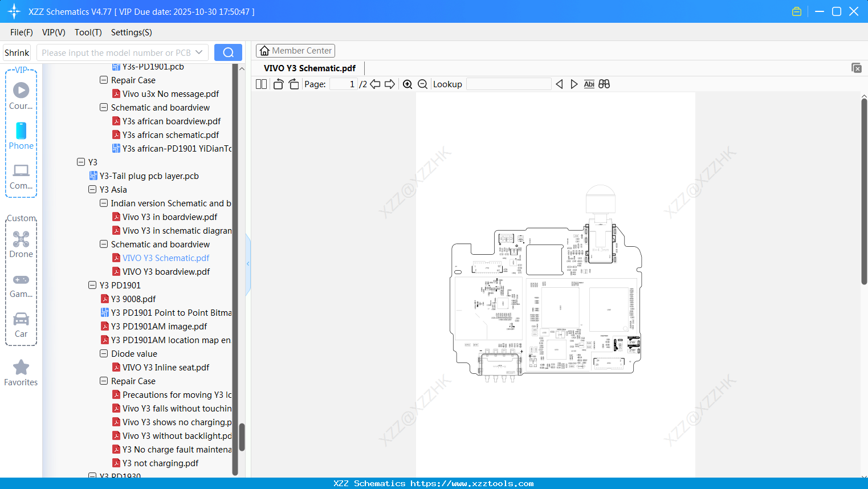
Task: Zoom out of the schematic view
Action: click(x=422, y=84)
